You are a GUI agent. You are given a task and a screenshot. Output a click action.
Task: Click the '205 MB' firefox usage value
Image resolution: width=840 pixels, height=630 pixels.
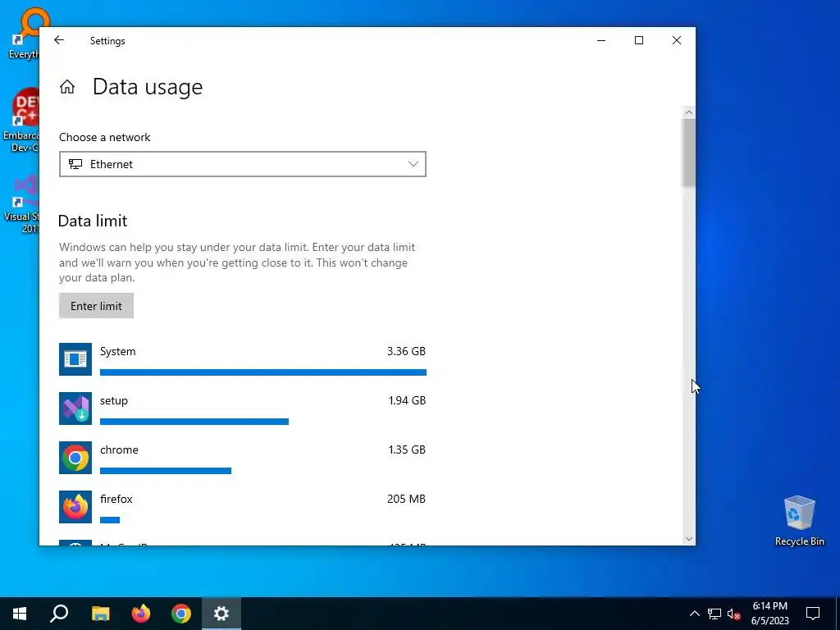coord(406,500)
